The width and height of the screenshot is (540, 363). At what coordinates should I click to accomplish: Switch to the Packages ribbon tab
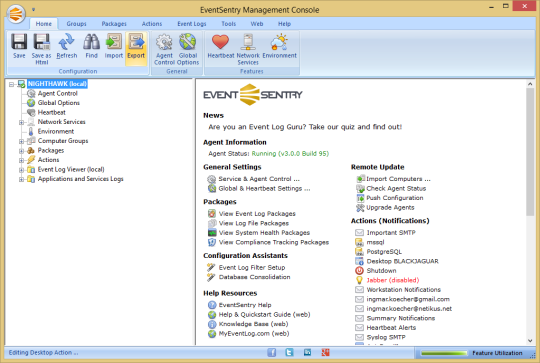point(114,24)
